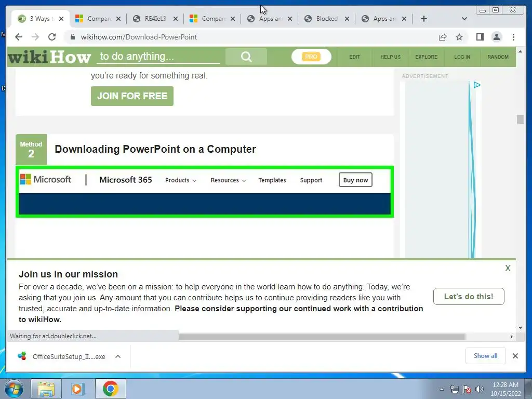Viewport: 532px width, 399px height.
Task: Open the Windows Start button
Action: (x=14, y=389)
